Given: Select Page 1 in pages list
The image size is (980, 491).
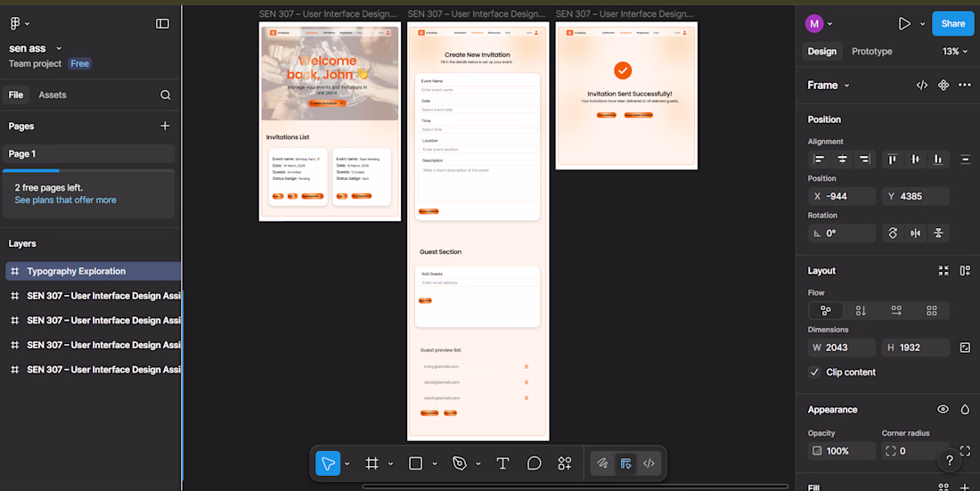Looking at the screenshot, I should click(x=89, y=154).
